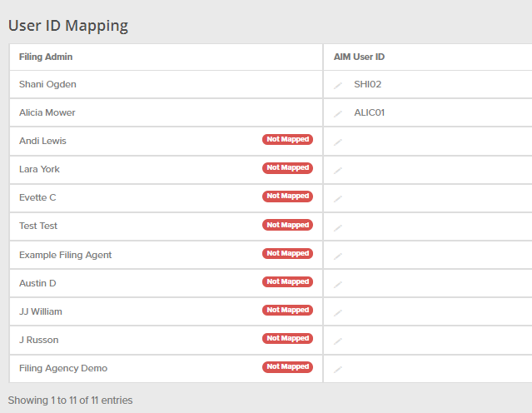
Task: Click pencil icon in Austin D row
Action: tap(338, 284)
